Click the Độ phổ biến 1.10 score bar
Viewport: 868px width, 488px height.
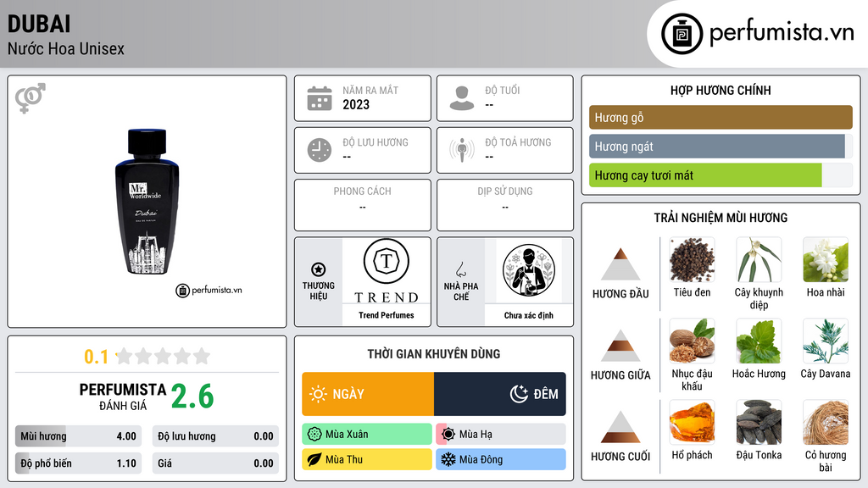[x=78, y=463]
